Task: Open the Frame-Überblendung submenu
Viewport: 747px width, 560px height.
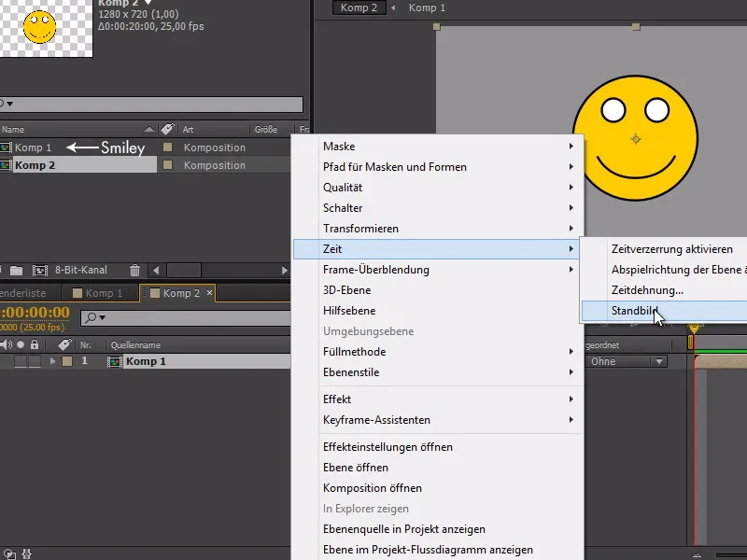Action: pos(437,270)
